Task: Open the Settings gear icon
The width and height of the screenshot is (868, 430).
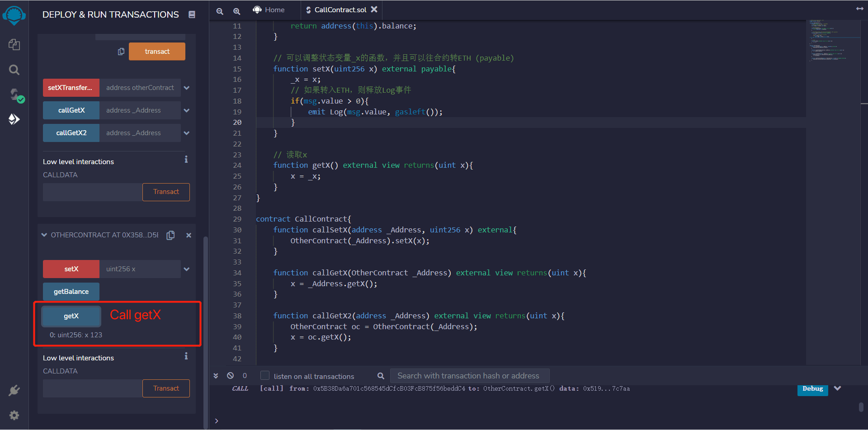Action: point(14,415)
